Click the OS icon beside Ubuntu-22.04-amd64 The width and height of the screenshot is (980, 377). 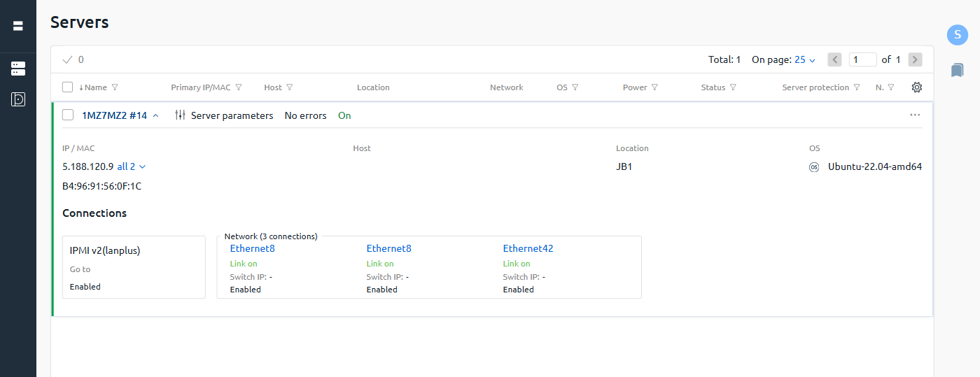[814, 167]
